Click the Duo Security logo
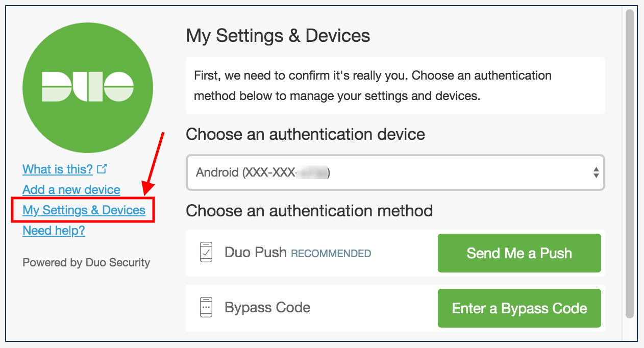The width and height of the screenshot is (644, 348). tap(87, 87)
